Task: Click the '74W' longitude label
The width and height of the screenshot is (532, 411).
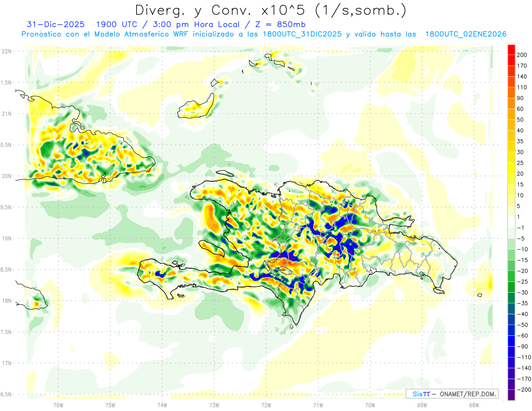Action: pyautogui.click(x=162, y=405)
